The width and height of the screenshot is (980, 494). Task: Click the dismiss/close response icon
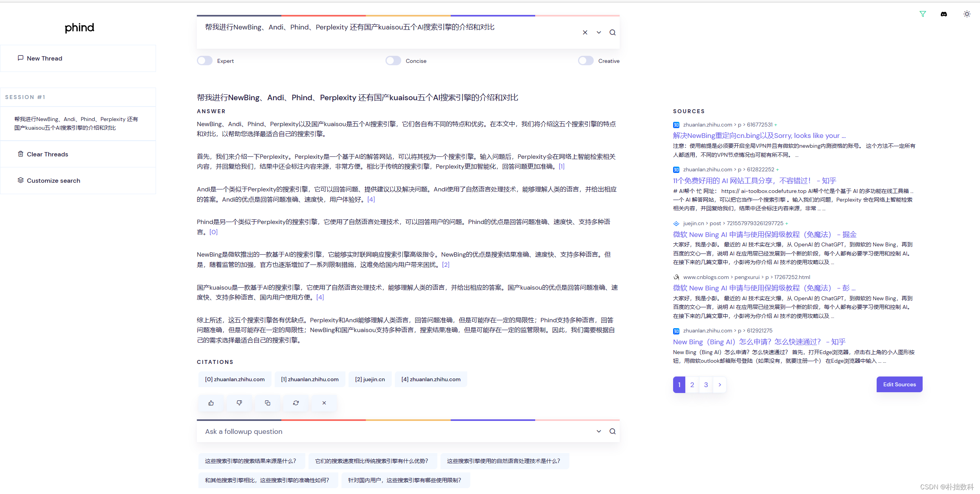tap(324, 403)
